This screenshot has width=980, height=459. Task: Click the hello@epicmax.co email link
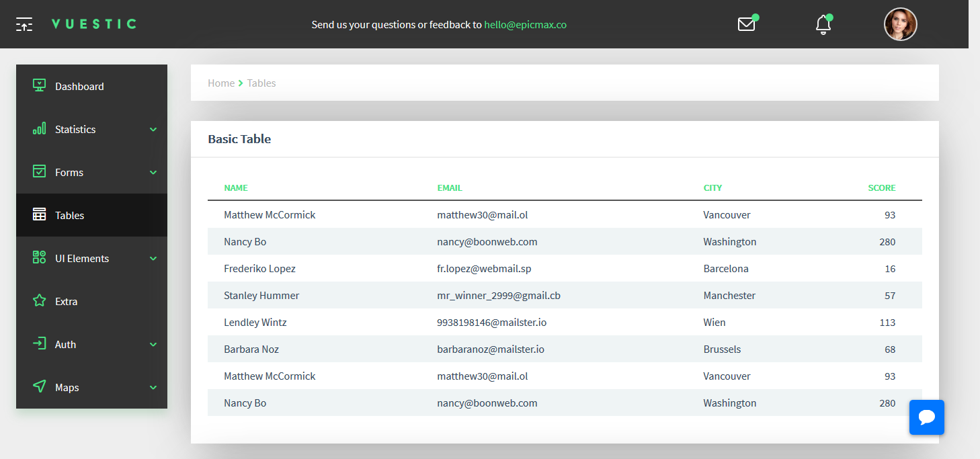(525, 24)
